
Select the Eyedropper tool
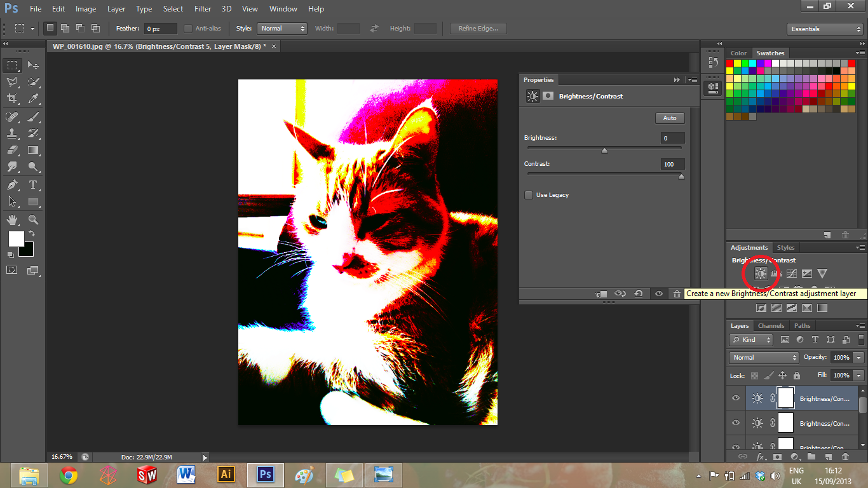[33, 99]
